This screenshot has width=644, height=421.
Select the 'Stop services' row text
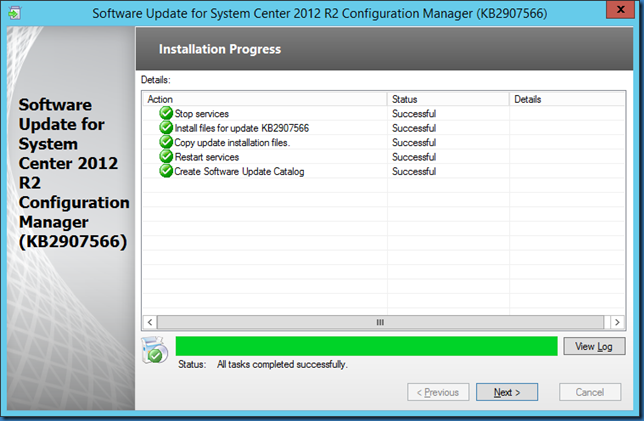(202, 113)
